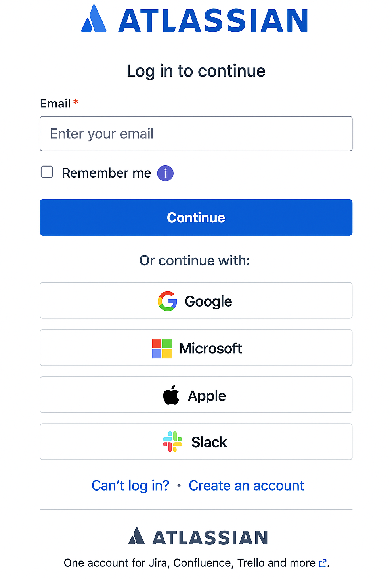Viewport: 392px width, 579px height.
Task: Click the Atlassian triangle logo at top
Action: point(94,19)
